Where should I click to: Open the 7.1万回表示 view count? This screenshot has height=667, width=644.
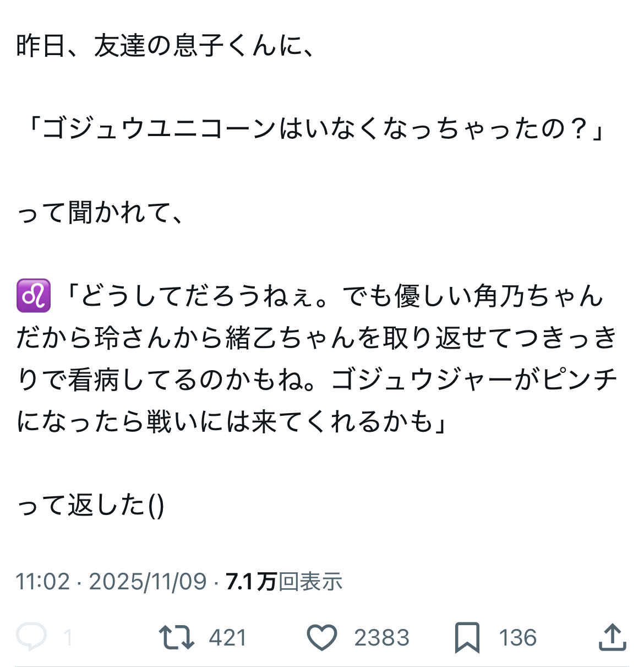[x=284, y=582]
